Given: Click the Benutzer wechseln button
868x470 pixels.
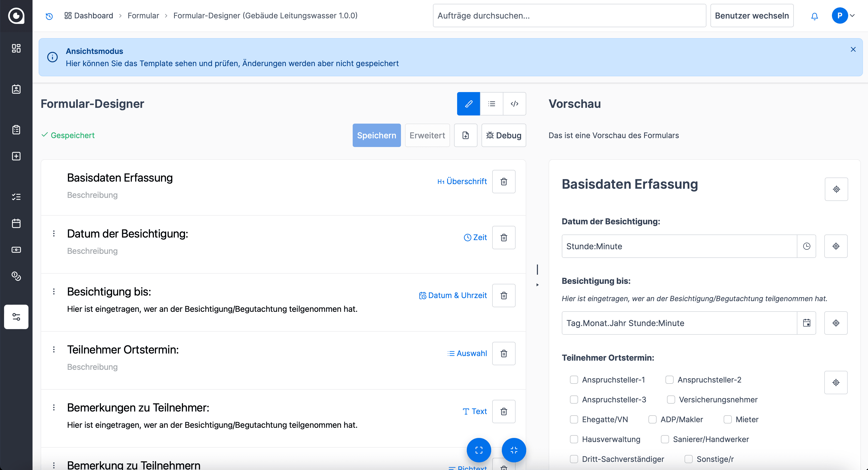Looking at the screenshot, I should tap(751, 16).
